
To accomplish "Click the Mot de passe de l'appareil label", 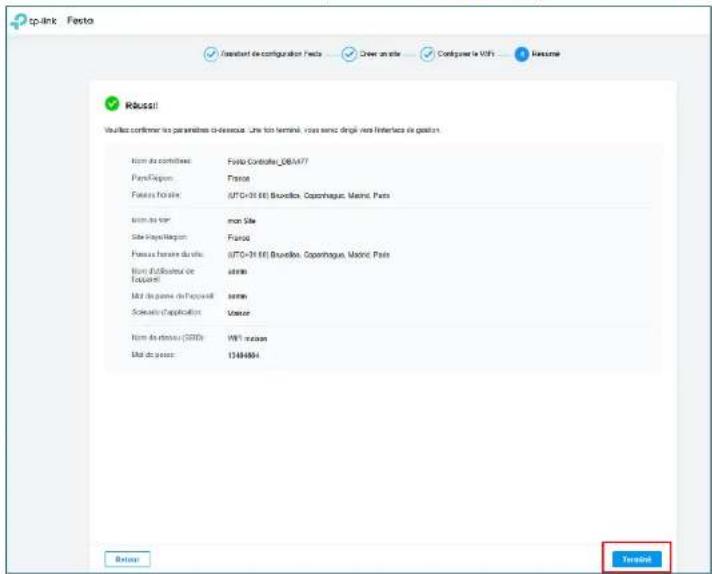I will [x=173, y=296].
